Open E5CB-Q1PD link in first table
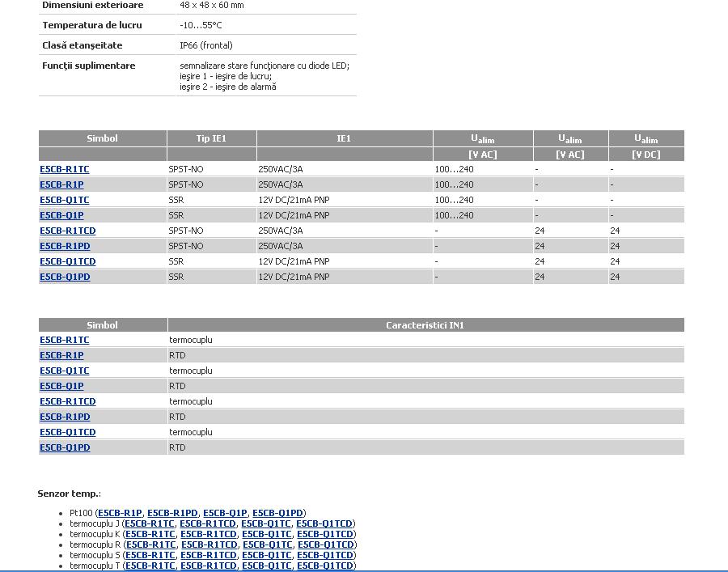Viewport: 728px width, 572px height. pyautogui.click(x=65, y=277)
